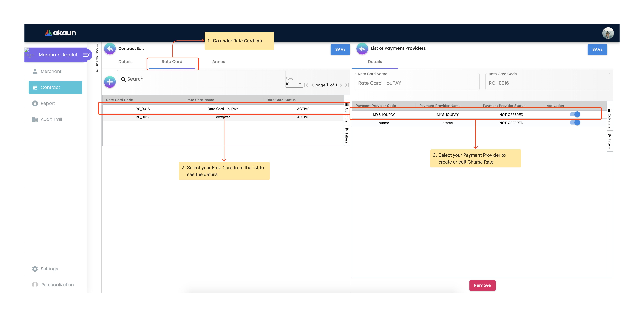This screenshot has height=317, width=644.
Task: Toggle activation switch for atome provider
Action: [x=575, y=123]
